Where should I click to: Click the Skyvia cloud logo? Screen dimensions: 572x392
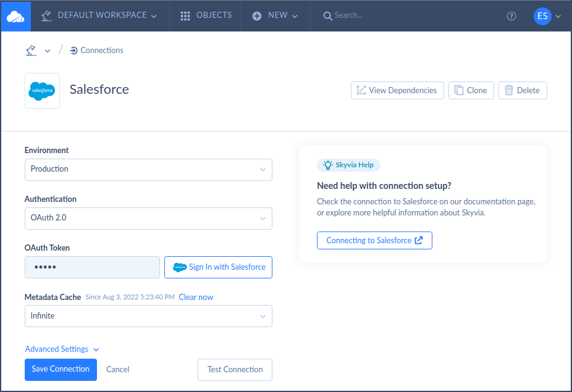pos(15,16)
